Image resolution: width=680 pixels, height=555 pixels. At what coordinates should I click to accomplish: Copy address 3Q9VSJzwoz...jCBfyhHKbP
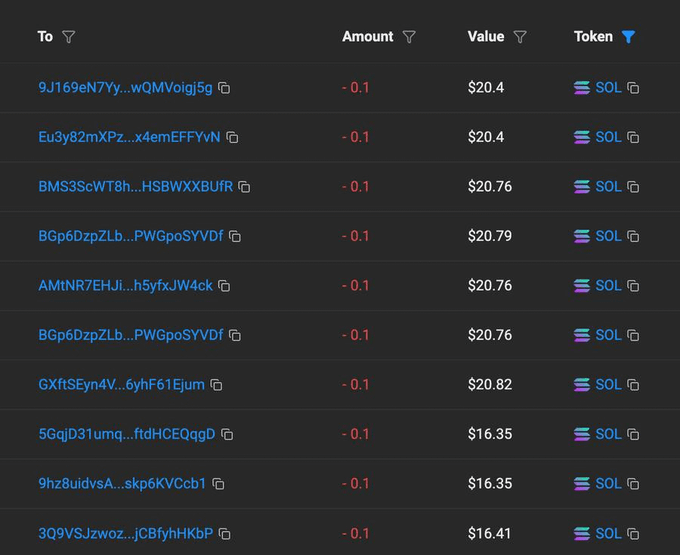click(225, 534)
